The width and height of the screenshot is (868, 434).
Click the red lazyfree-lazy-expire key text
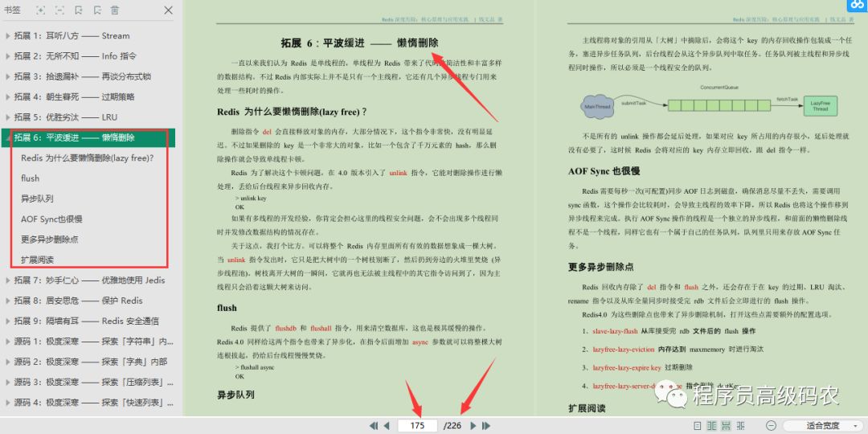[627, 367]
